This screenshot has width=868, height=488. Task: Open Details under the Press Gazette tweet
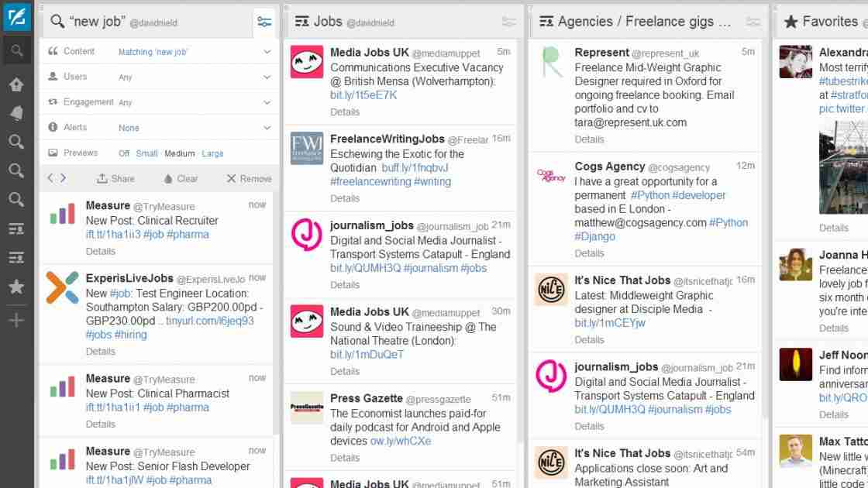(x=345, y=458)
